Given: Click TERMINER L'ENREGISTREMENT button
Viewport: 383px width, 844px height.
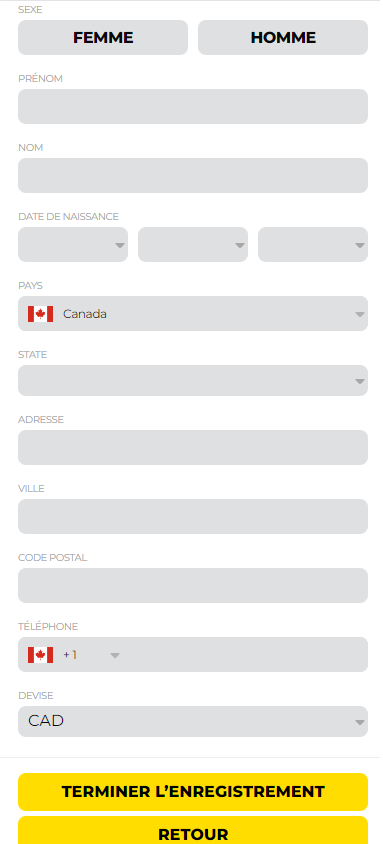Looking at the screenshot, I should point(193,792).
